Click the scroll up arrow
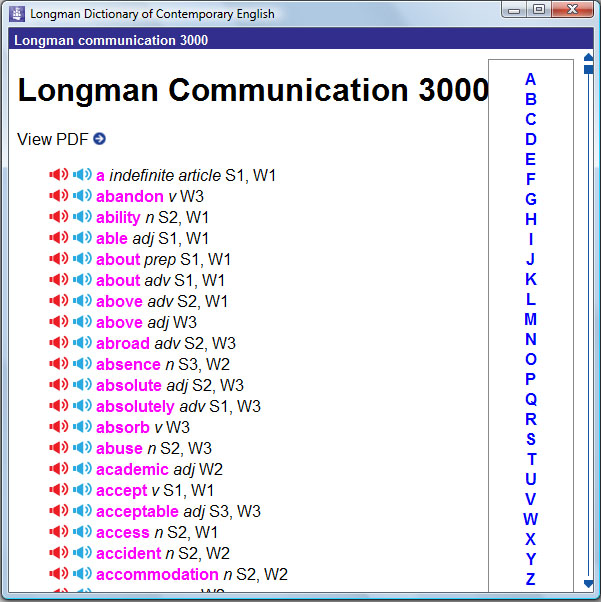 click(588, 58)
